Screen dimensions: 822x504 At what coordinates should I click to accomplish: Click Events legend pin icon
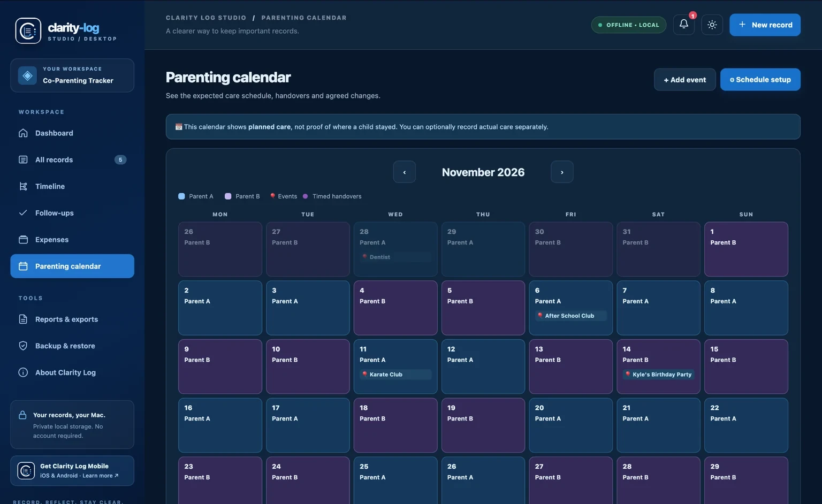coord(272,196)
